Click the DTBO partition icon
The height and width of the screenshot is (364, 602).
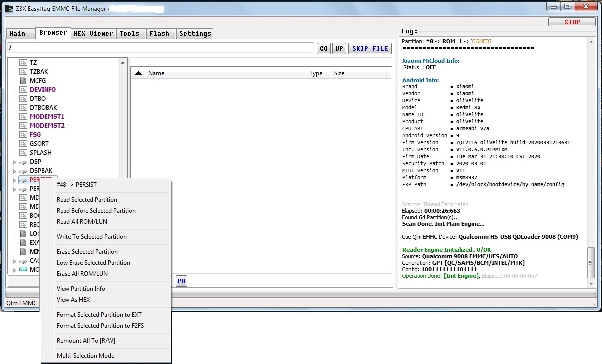[x=23, y=99]
